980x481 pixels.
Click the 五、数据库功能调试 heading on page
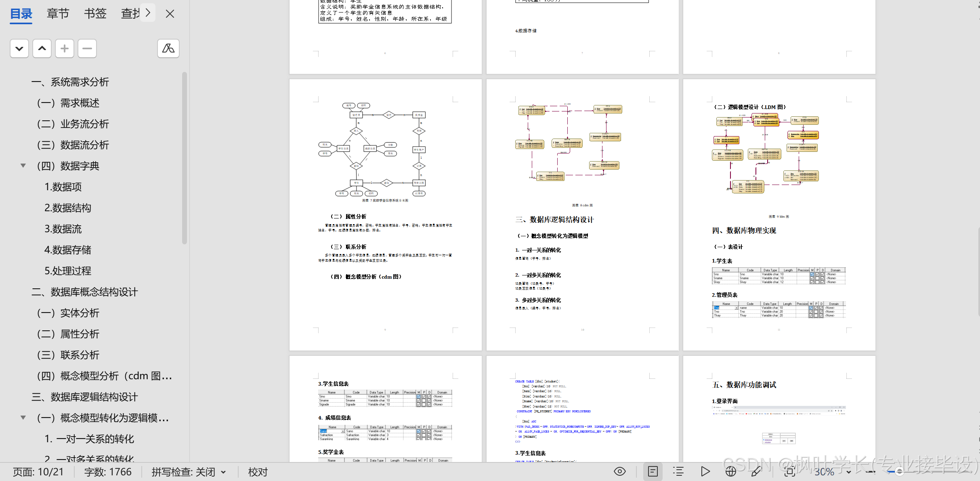[744, 385]
